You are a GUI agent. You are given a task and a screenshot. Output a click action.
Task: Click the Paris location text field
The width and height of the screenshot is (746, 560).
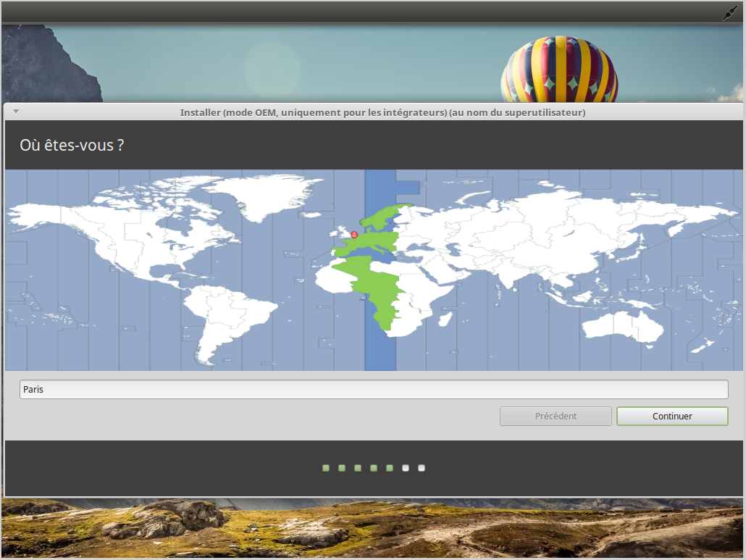373,390
